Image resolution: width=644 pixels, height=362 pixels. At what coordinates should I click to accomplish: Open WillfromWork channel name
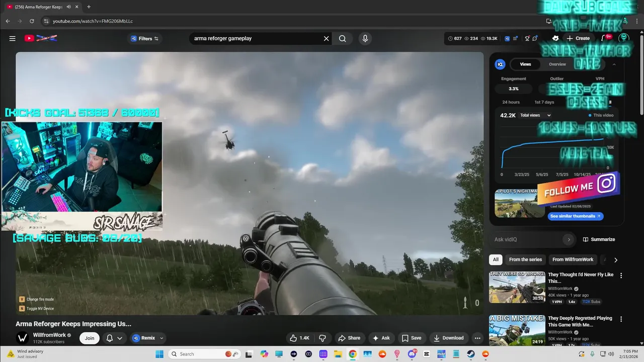pos(49,335)
